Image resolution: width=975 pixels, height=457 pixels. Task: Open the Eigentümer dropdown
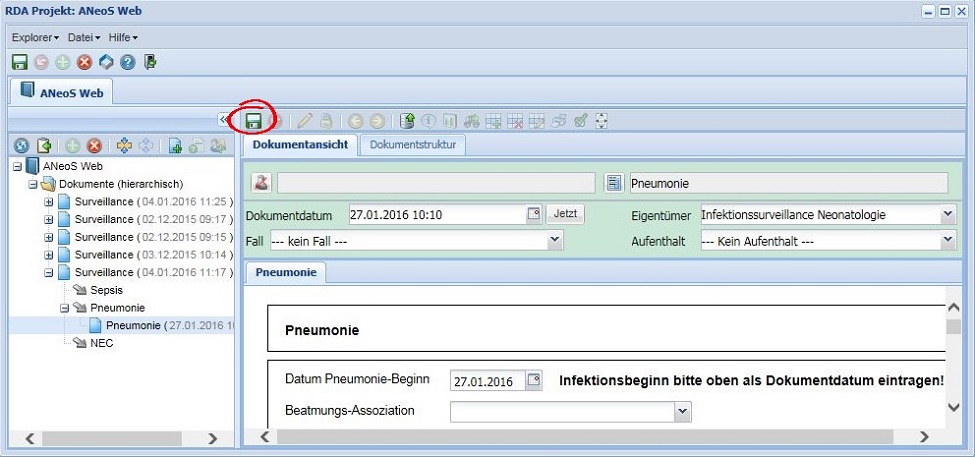[947, 214]
